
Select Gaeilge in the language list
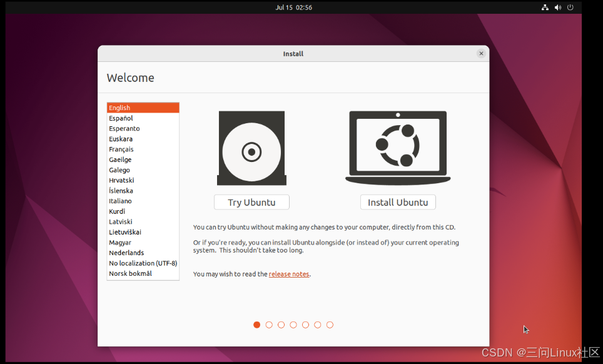(143, 159)
